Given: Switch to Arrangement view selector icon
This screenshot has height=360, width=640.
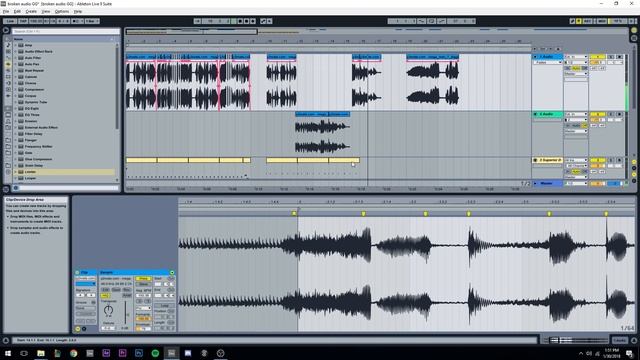Looking at the screenshot, I should 634,30.
